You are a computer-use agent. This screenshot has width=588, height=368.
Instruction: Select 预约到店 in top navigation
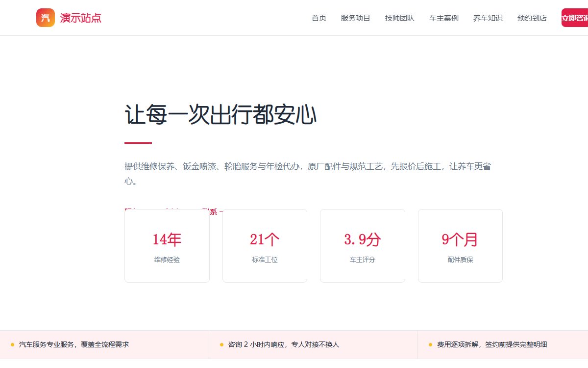point(532,18)
